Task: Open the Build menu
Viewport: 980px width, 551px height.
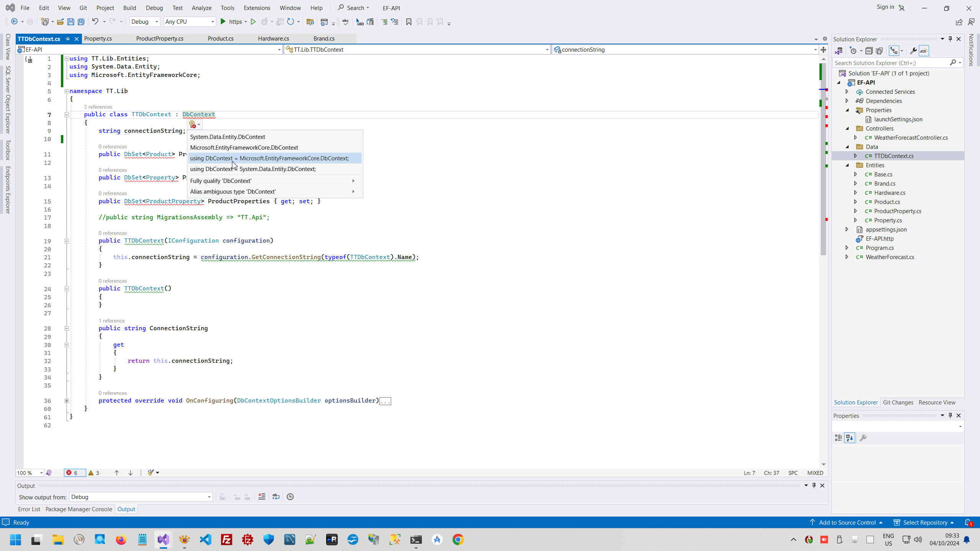Action: (x=129, y=8)
